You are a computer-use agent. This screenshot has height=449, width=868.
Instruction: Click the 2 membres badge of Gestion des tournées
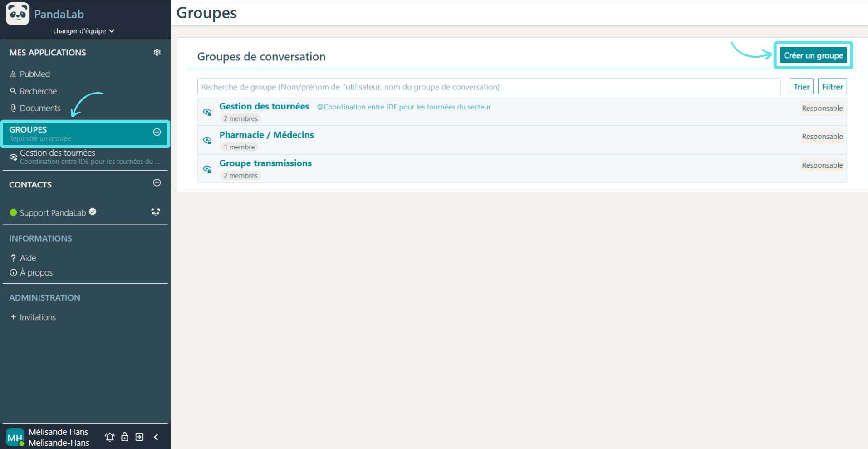coord(240,119)
